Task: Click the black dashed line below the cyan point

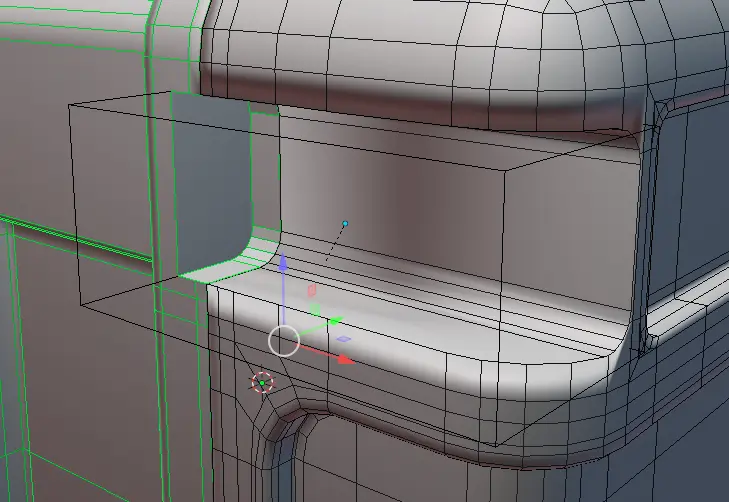Action: point(333,246)
